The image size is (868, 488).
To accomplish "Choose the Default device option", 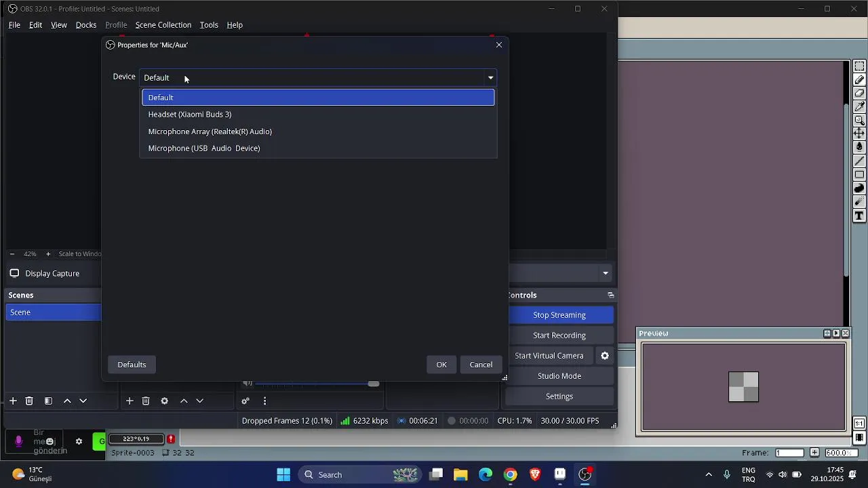I will point(318,98).
